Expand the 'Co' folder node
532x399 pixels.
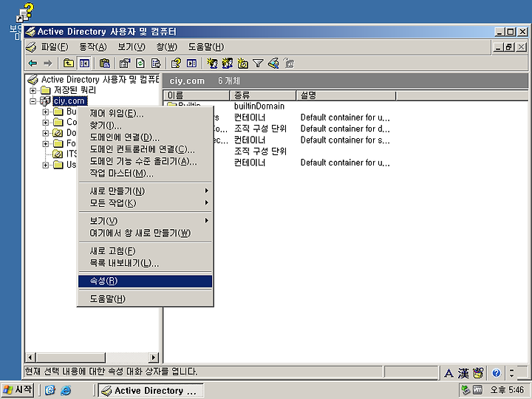(45, 123)
